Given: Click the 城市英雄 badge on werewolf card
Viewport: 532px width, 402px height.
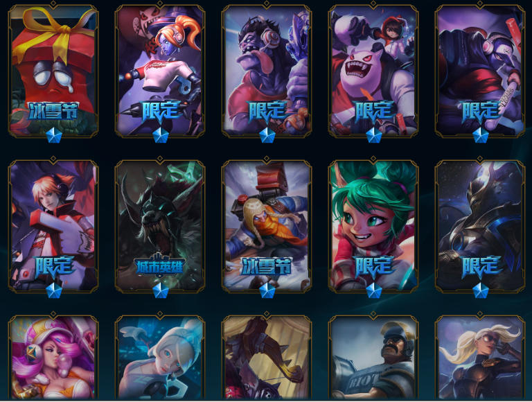Looking at the screenshot, I should 160,265.
